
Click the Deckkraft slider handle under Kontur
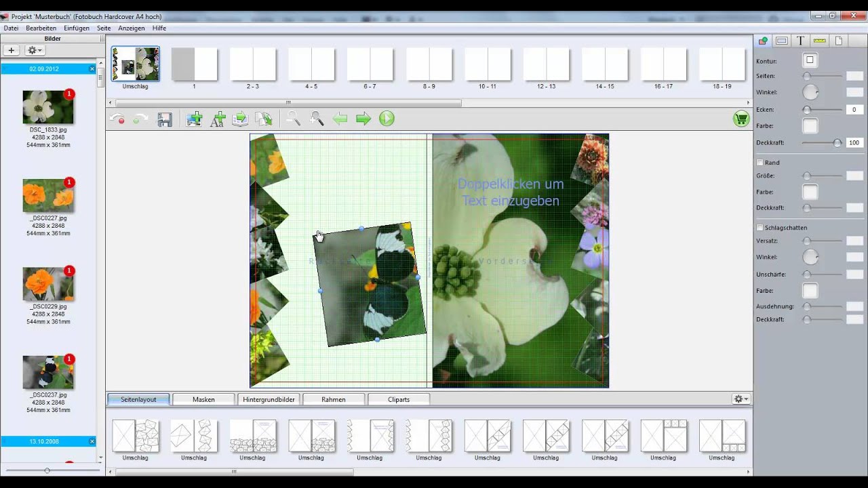(x=837, y=143)
